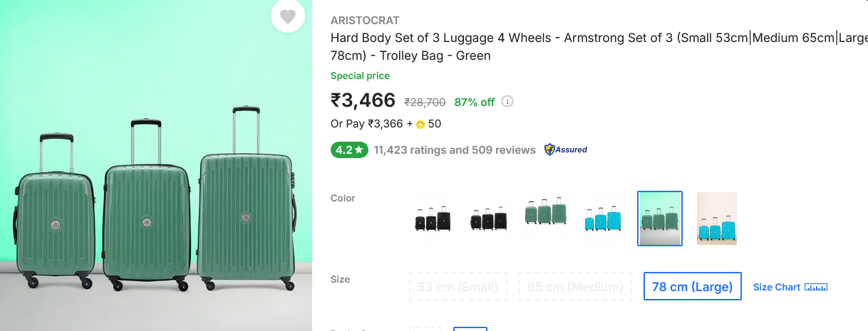Screen dimensions: 868x331
Task: Click the Assured shield badge
Action: (x=566, y=150)
